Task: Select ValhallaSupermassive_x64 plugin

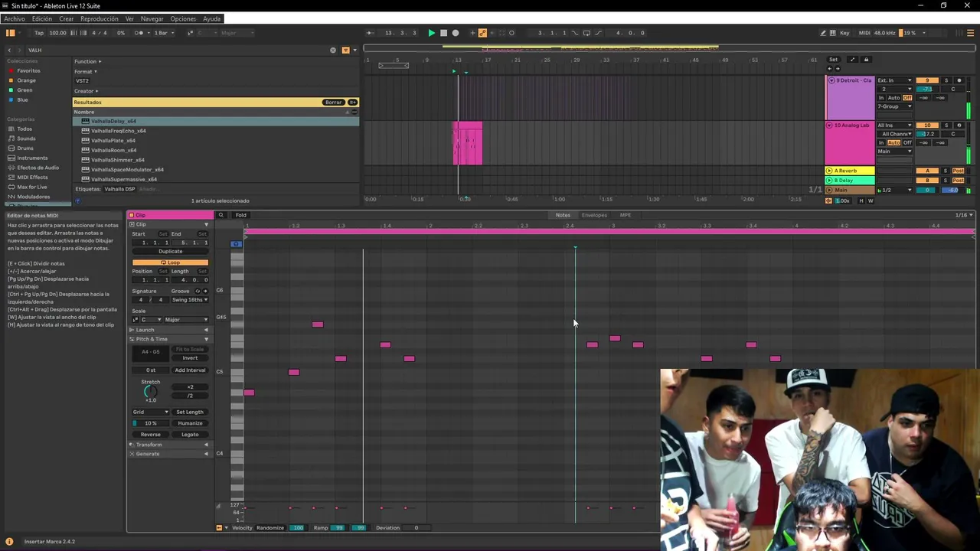Action: click(x=123, y=179)
